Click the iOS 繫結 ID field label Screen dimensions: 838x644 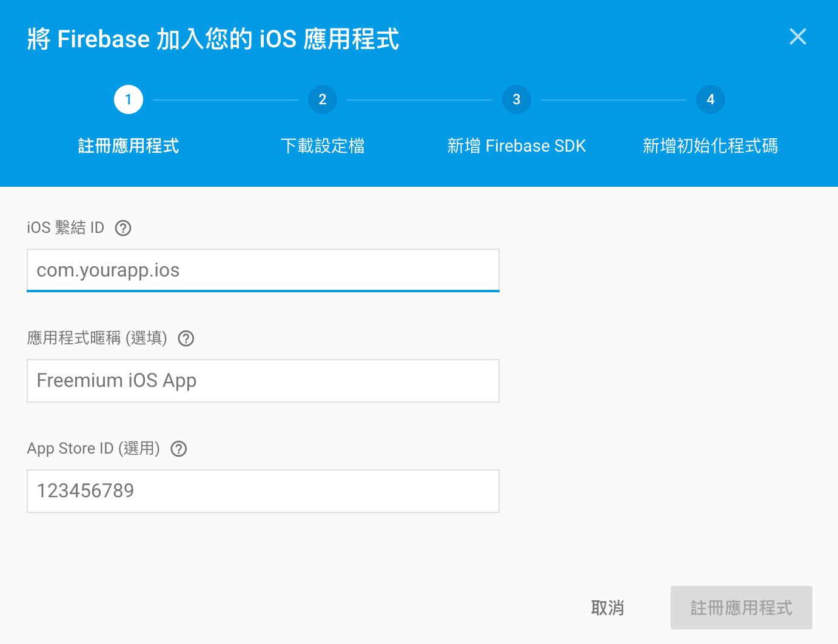tap(65, 228)
